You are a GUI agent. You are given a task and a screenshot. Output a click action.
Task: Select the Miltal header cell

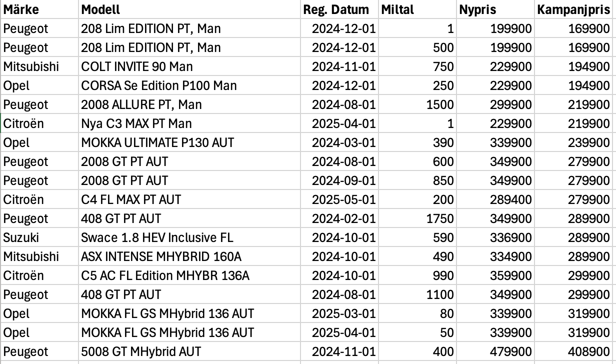[417, 9]
